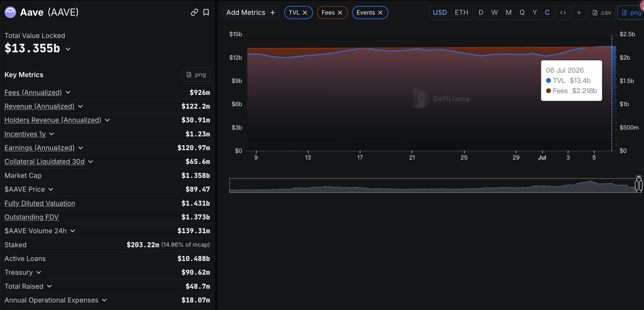The height and width of the screenshot is (310, 644).
Task: Select Weekly (W) chart interval
Action: coord(495,13)
